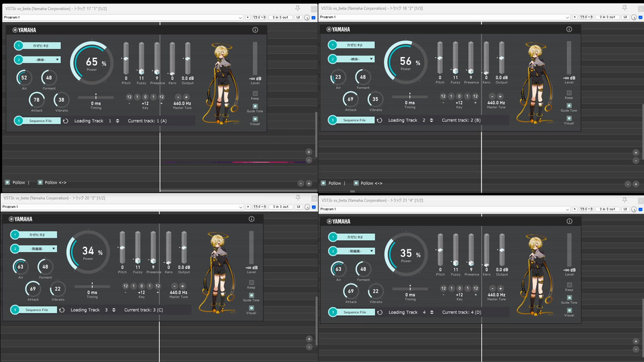Screen dimensions: 644x362
Task: Click the vertical zoom-in plus icon in track 17 window
Action: (x=309, y=152)
